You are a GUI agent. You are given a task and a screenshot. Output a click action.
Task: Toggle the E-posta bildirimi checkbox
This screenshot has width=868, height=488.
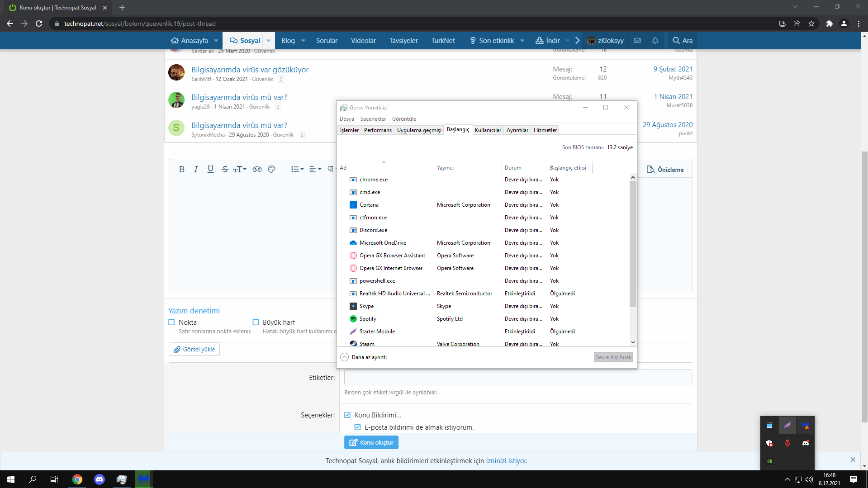(x=358, y=427)
